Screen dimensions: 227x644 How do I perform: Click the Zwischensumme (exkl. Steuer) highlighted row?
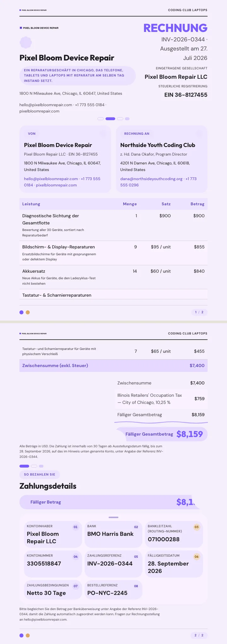[113, 366]
